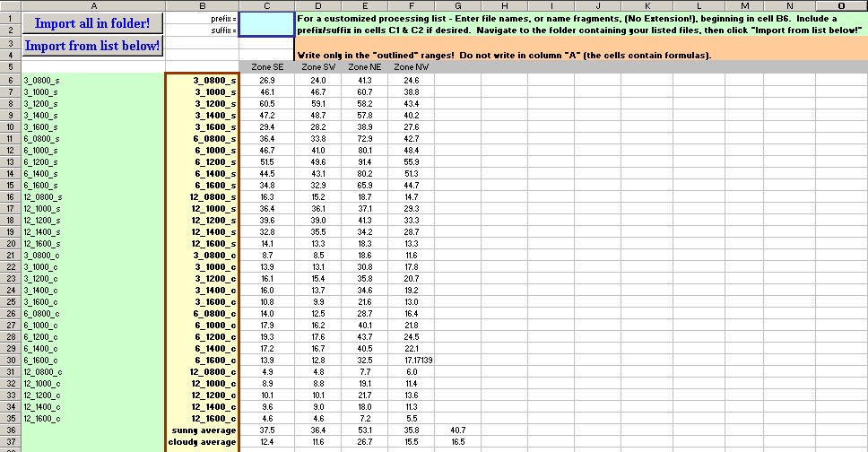Click the row 6 header number

(x=10, y=80)
